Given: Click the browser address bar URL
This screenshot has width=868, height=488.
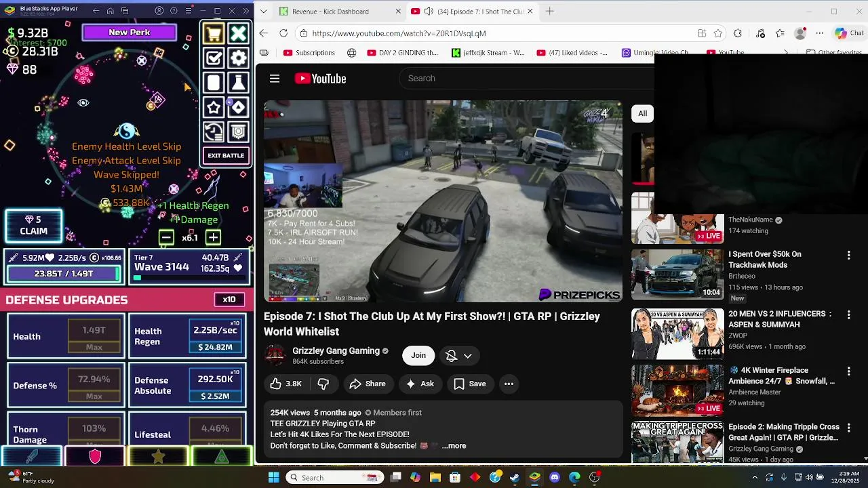Looking at the screenshot, I should [x=399, y=33].
